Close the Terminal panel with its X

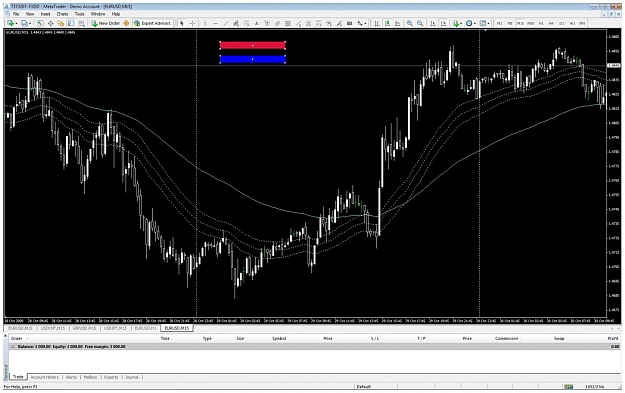(6, 336)
